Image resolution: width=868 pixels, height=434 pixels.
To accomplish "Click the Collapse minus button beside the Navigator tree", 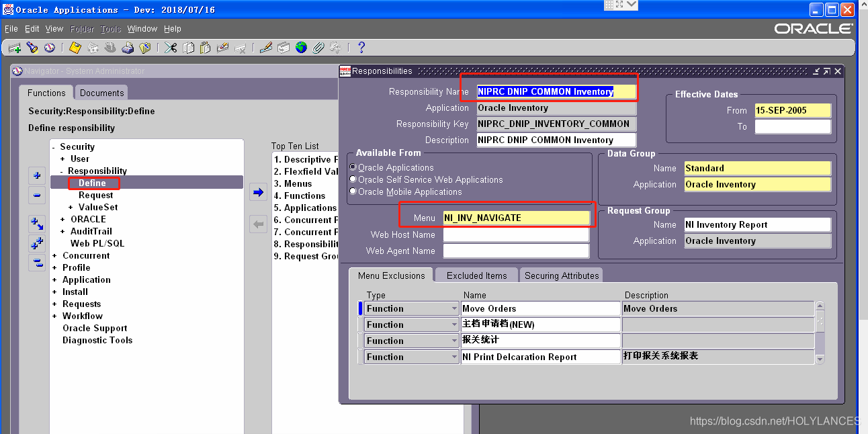I will click(37, 196).
